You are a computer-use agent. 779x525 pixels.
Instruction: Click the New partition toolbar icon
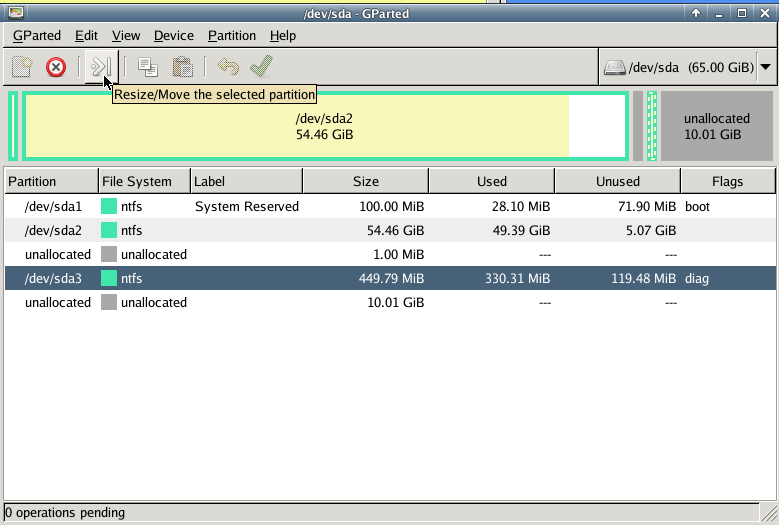(x=22, y=67)
